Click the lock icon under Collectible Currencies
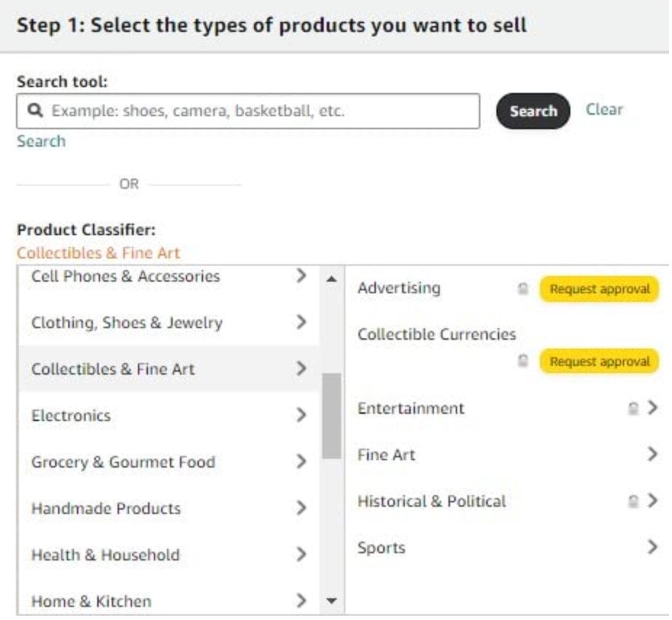The image size is (672, 620). (x=523, y=361)
